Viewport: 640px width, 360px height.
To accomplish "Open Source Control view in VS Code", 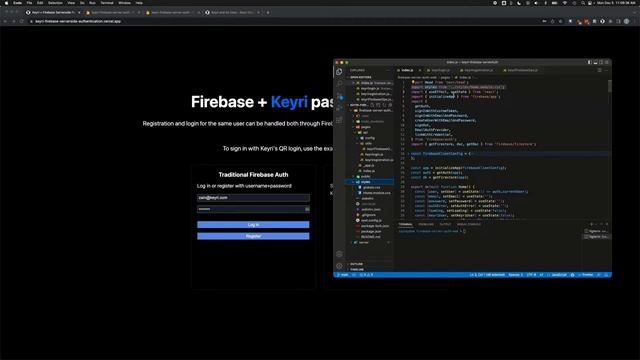I will pyautogui.click(x=339, y=97).
